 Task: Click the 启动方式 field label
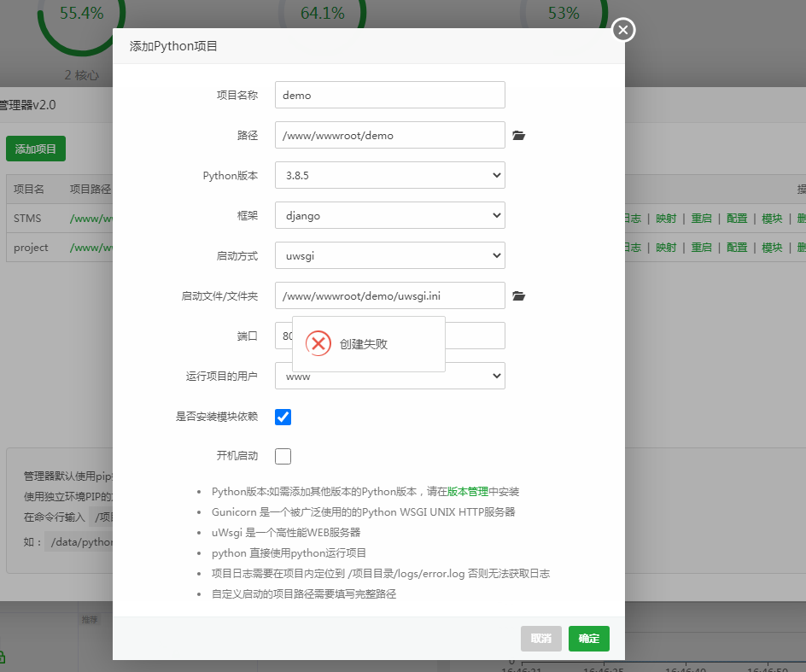click(x=237, y=255)
